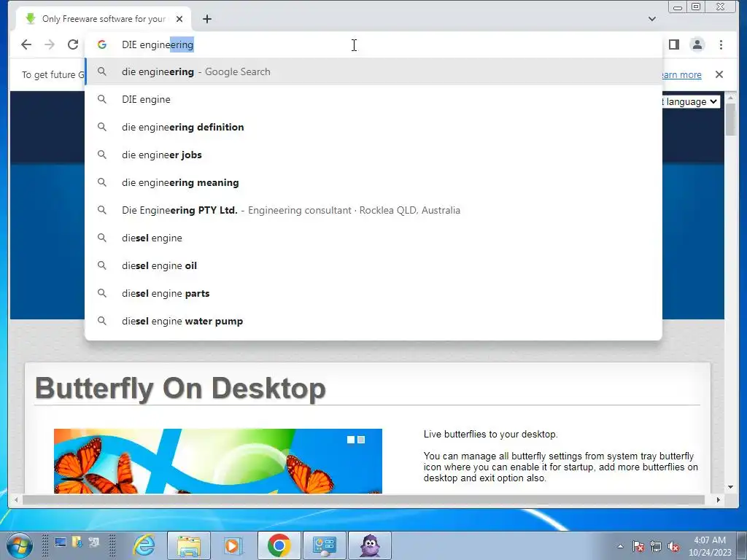Open the Windows Start menu

click(x=19, y=545)
